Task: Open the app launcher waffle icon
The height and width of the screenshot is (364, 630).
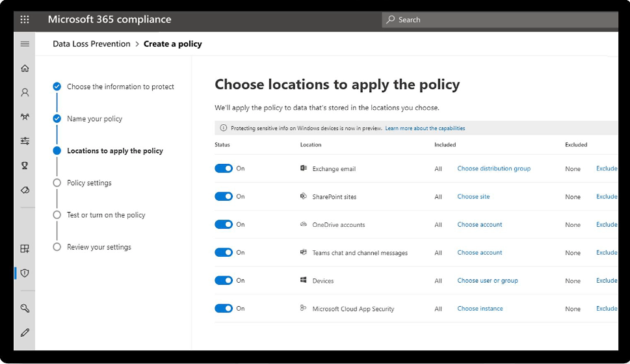Action: coord(25,19)
